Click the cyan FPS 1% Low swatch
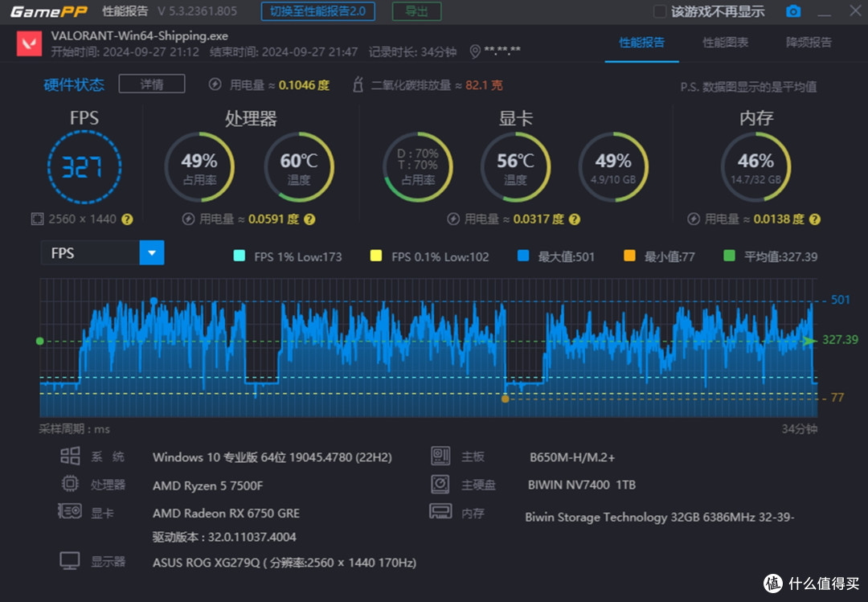This screenshot has width=868, height=602. [240, 256]
